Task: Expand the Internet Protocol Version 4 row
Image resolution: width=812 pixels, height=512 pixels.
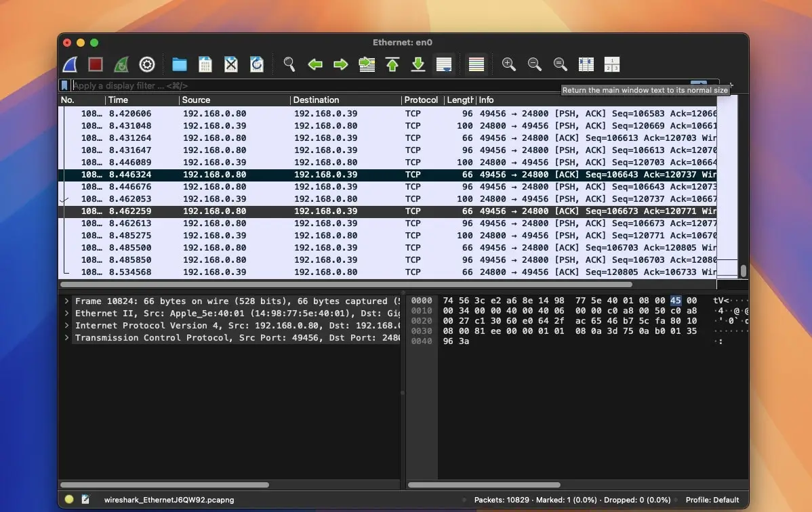Action: pyautogui.click(x=67, y=325)
